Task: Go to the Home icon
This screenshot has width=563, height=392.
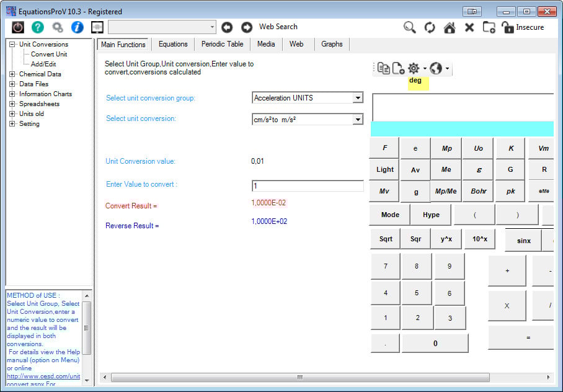Action: 450,27
